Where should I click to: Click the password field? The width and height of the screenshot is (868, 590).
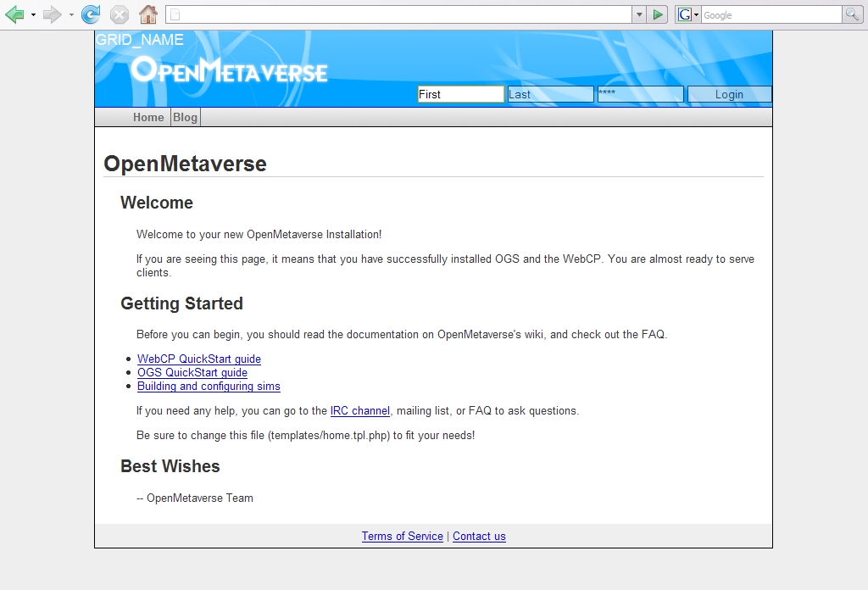[x=640, y=94]
